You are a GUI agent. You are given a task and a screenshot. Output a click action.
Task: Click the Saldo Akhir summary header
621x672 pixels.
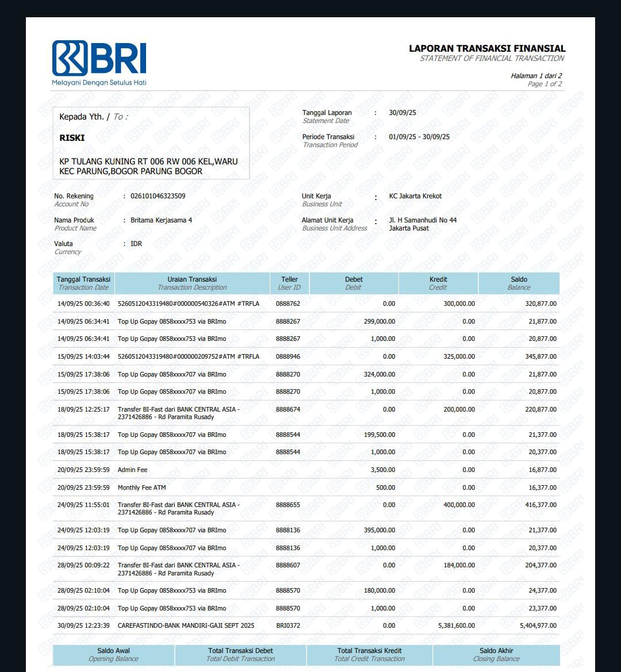tap(496, 654)
